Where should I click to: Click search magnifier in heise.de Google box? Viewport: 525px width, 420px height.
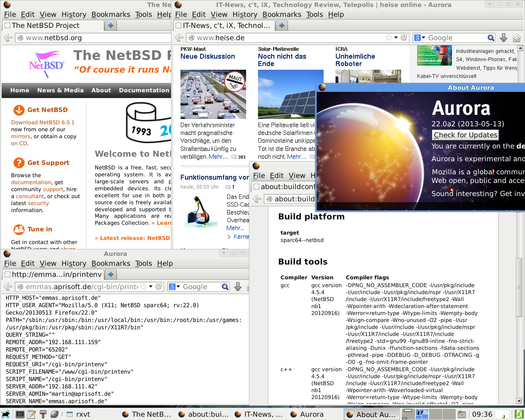click(x=491, y=38)
